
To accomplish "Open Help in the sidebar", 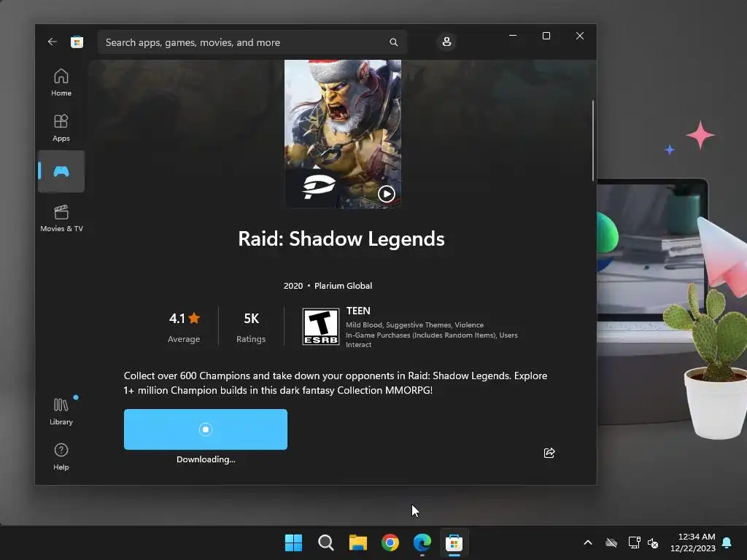I will 61,456.
